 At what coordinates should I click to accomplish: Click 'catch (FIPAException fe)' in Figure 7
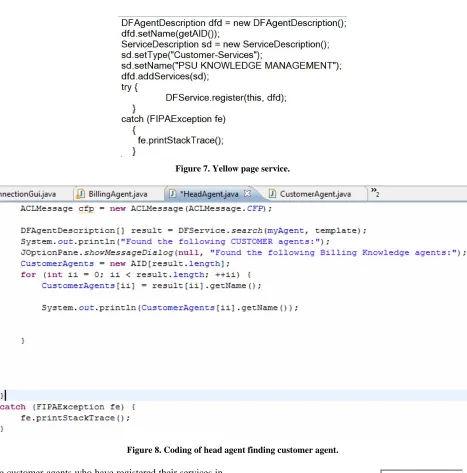pyautogui.click(x=173, y=119)
